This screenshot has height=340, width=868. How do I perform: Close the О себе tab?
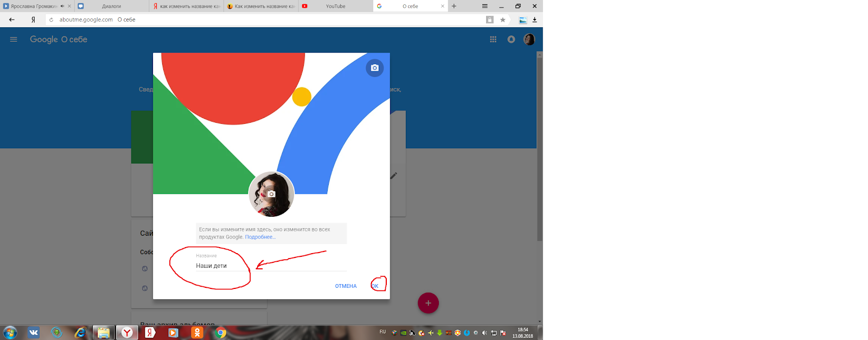tap(443, 6)
